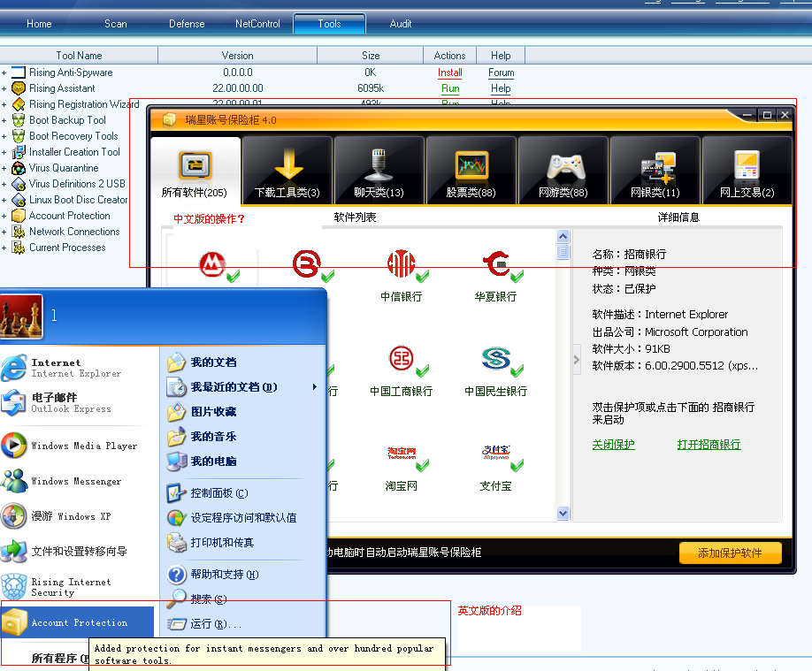Click the Linux Boot Disc Creator icon
Viewport: 812px width, 671px height.
pyautogui.click(x=18, y=200)
